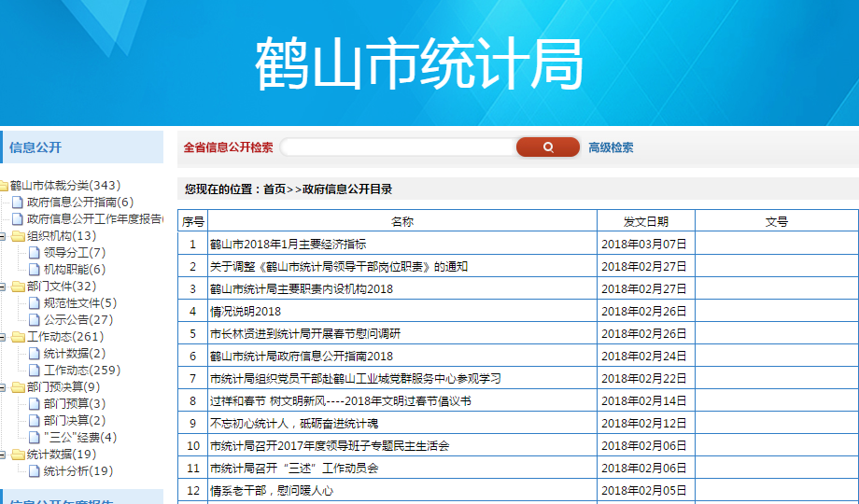
Task: Click folder icon beside 工作动态(261)
Action: [x=19, y=337]
